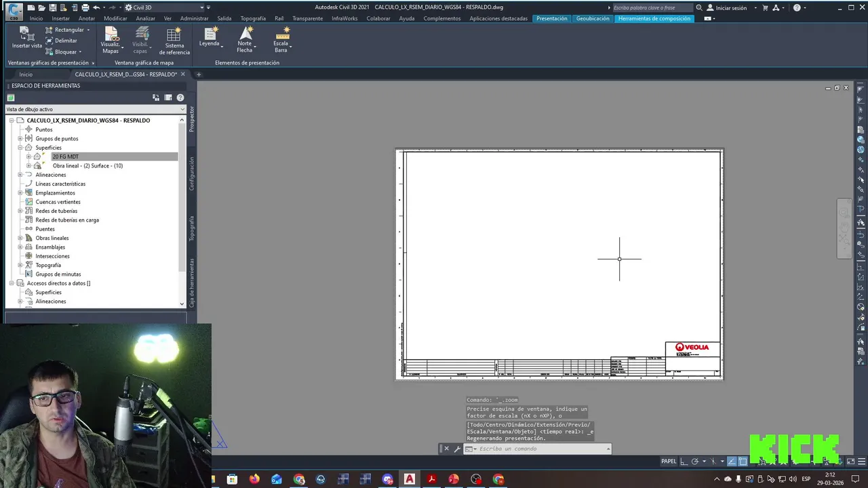Open the Geoubicación ribbon tab
Image resolution: width=868 pixels, height=488 pixels.
click(593, 18)
